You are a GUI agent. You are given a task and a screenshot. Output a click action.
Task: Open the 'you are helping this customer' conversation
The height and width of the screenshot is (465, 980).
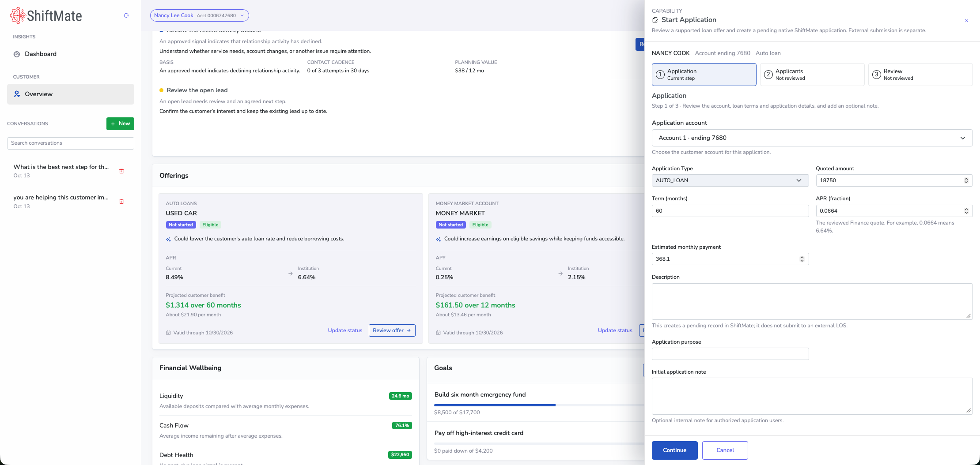coord(61,202)
